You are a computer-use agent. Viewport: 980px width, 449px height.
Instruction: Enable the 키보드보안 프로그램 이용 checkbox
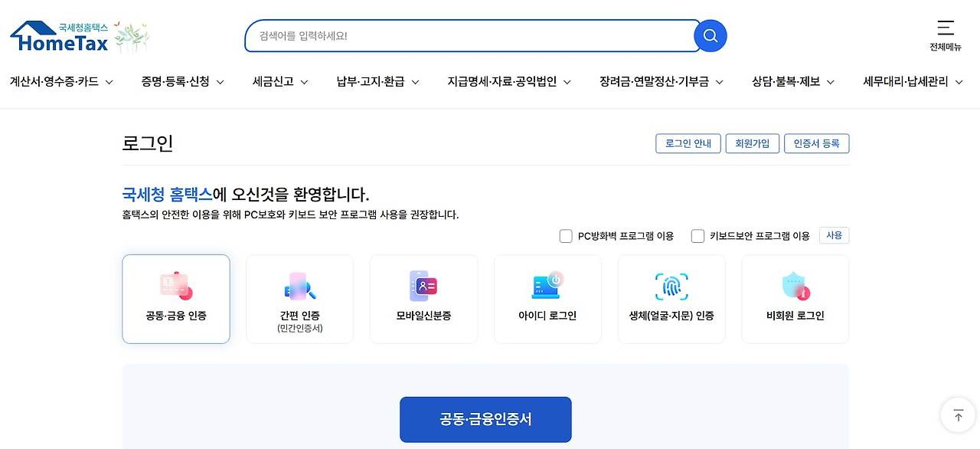[697, 236]
